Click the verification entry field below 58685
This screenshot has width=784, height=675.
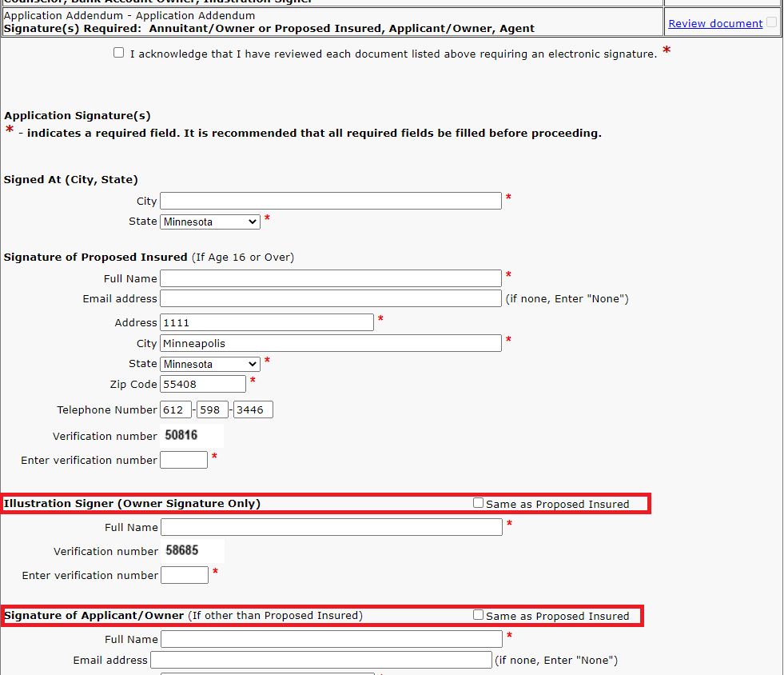click(185, 575)
